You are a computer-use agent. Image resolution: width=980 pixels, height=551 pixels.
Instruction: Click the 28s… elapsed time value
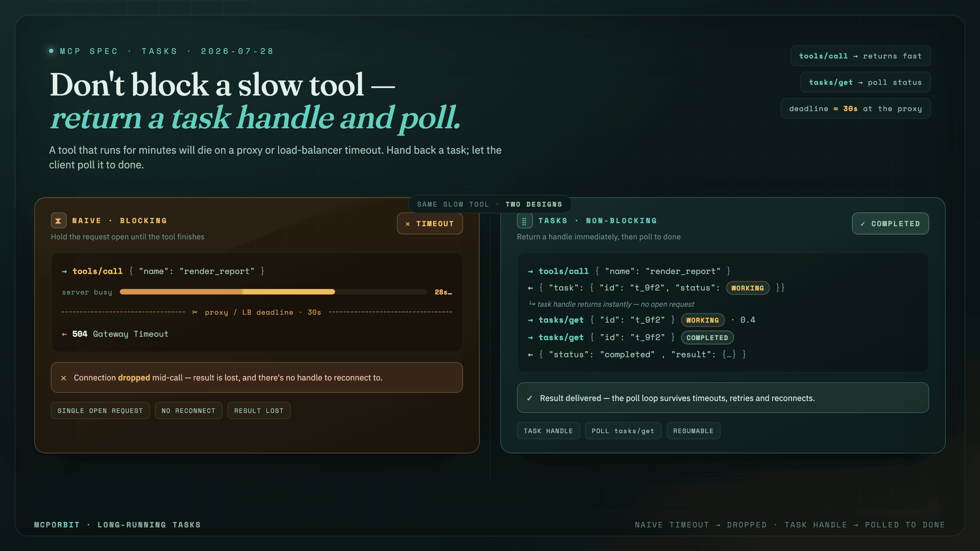click(x=443, y=292)
